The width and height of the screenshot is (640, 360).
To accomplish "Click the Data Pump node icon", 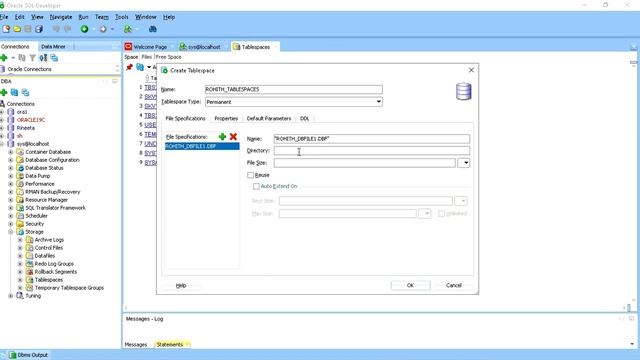I will coord(20,176).
